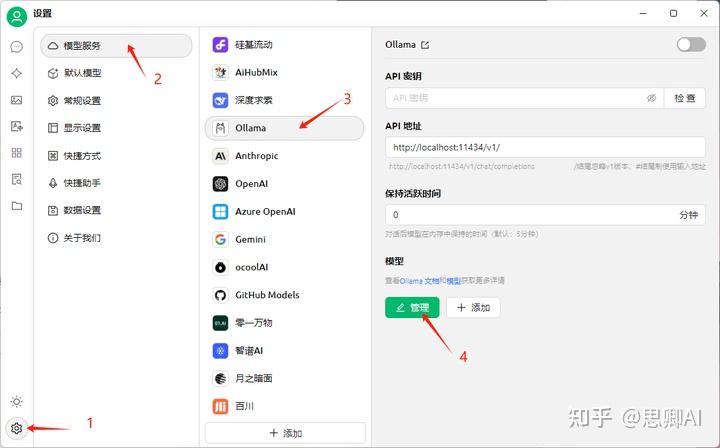Open settings gear in sidebar
The image size is (720, 448).
coord(17,428)
